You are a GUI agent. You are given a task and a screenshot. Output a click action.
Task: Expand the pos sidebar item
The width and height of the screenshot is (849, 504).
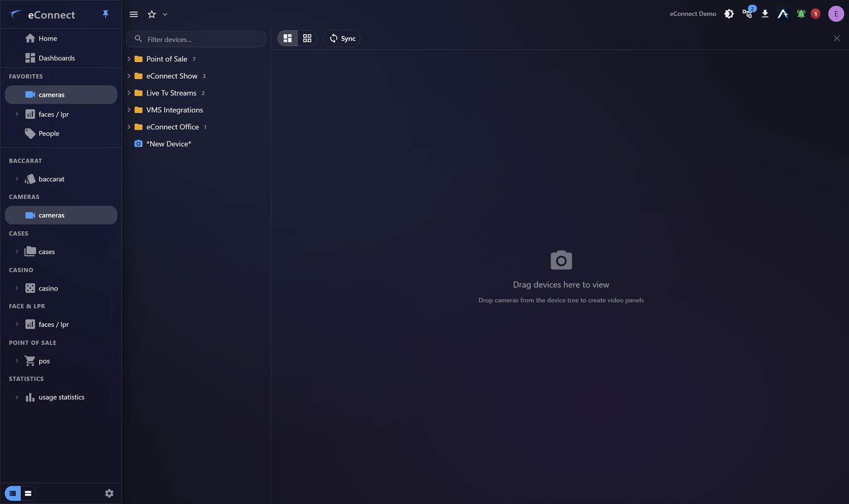click(x=17, y=361)
